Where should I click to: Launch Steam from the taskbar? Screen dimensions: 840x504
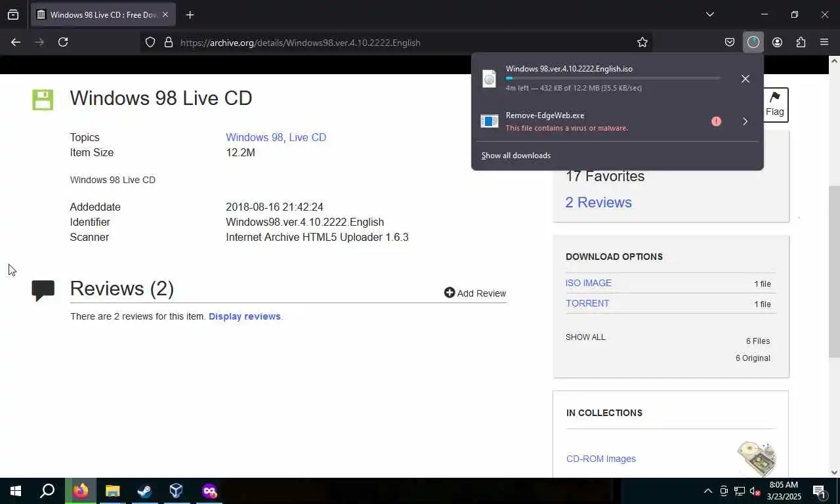point(144,491)
